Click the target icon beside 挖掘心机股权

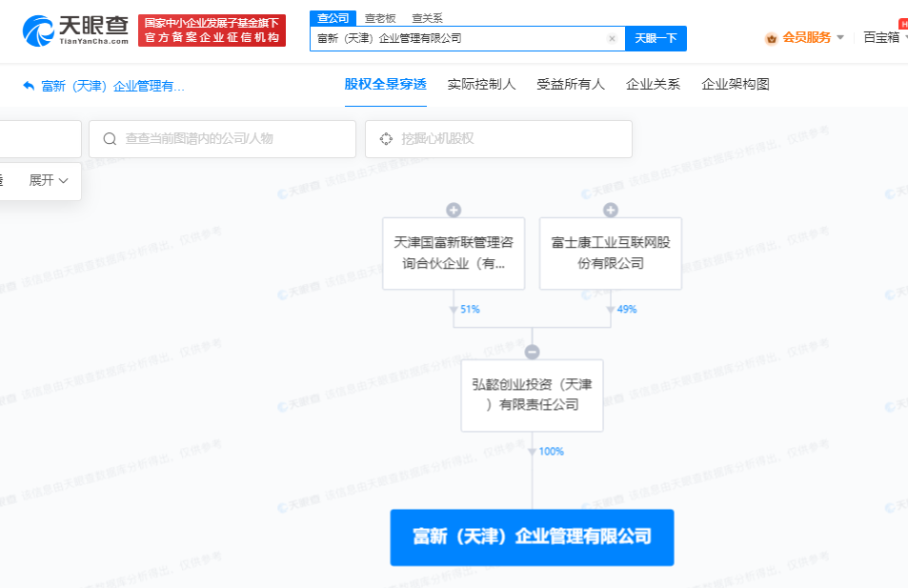(x=386, y=139)
